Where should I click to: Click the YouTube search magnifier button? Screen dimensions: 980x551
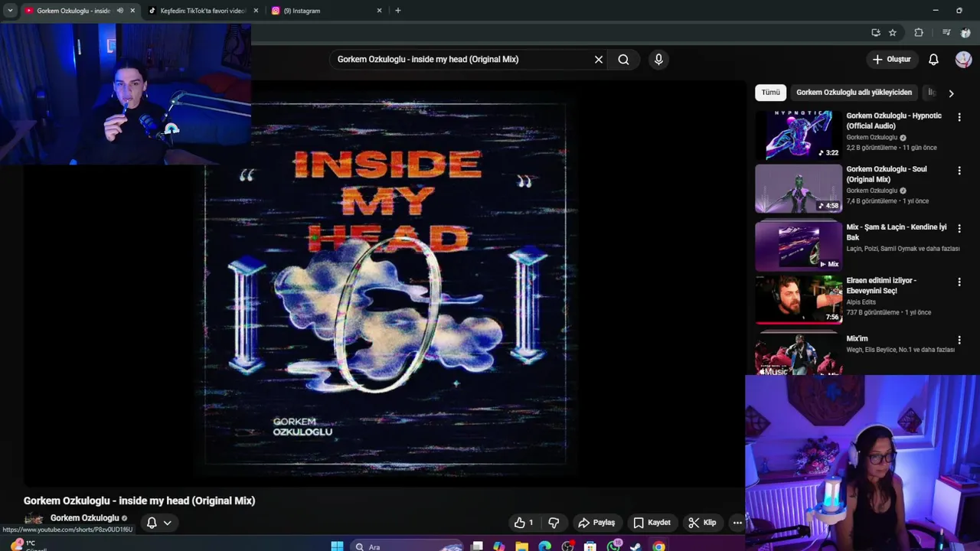pyautogui.click(x=623, y=60)
